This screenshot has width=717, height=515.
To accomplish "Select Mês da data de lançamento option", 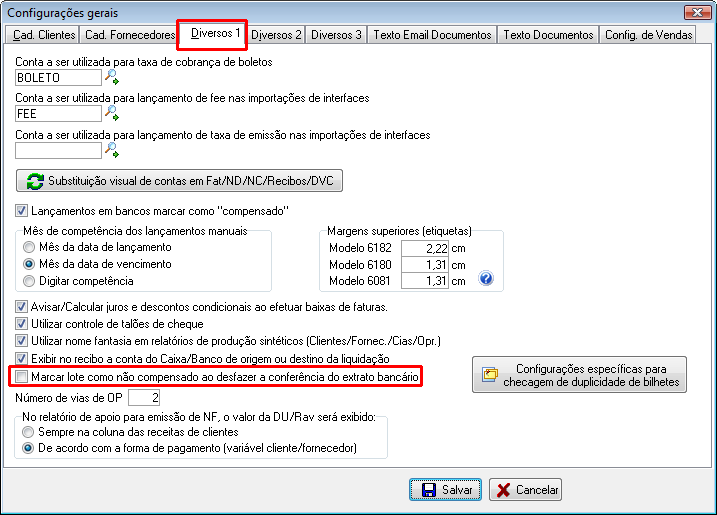I will point(29,247).
